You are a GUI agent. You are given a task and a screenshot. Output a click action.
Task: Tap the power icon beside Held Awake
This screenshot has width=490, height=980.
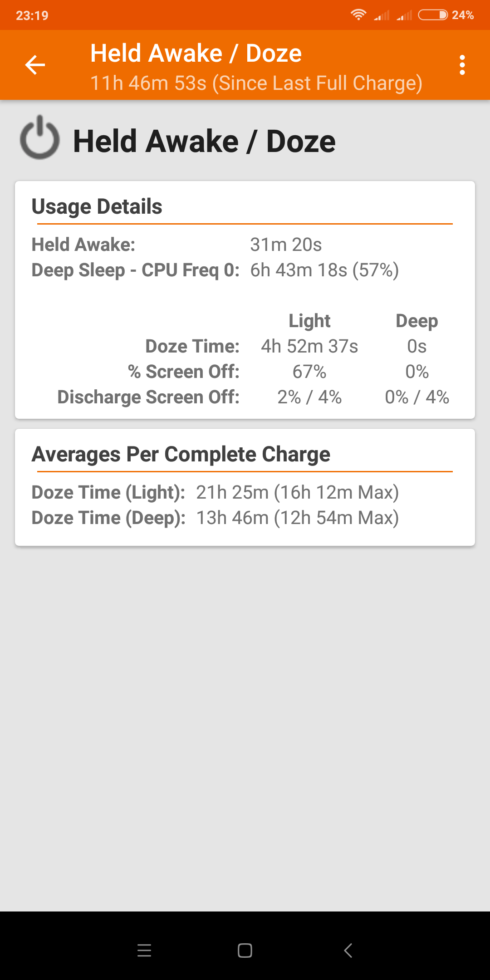coord(40,137)
